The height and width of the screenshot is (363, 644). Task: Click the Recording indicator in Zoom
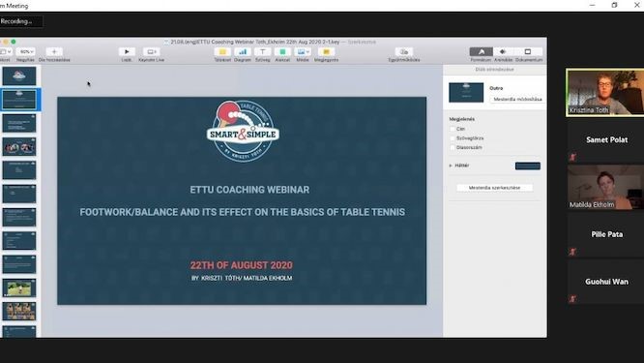tap(20, 21)
